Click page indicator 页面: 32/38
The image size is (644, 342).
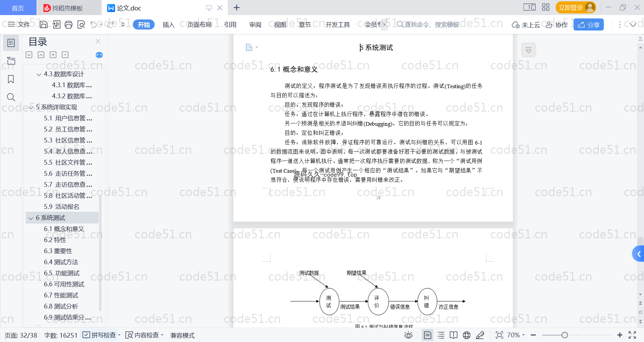coord(21,335)
